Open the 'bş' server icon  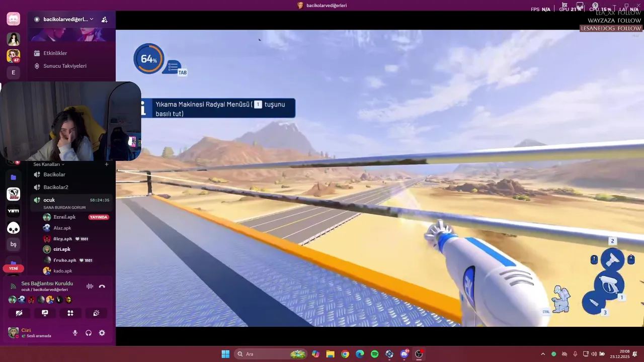14,244
